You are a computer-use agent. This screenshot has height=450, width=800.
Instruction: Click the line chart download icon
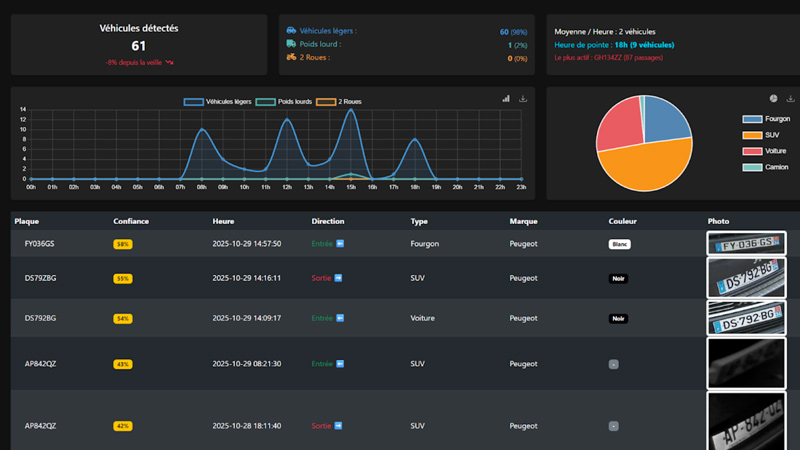click(524, 99)
